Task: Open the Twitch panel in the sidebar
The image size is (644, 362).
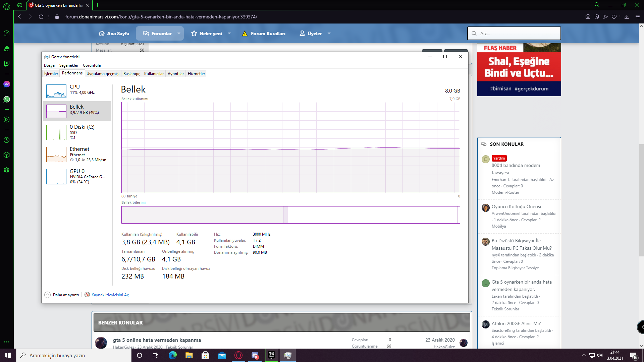Action: (7, 64)
